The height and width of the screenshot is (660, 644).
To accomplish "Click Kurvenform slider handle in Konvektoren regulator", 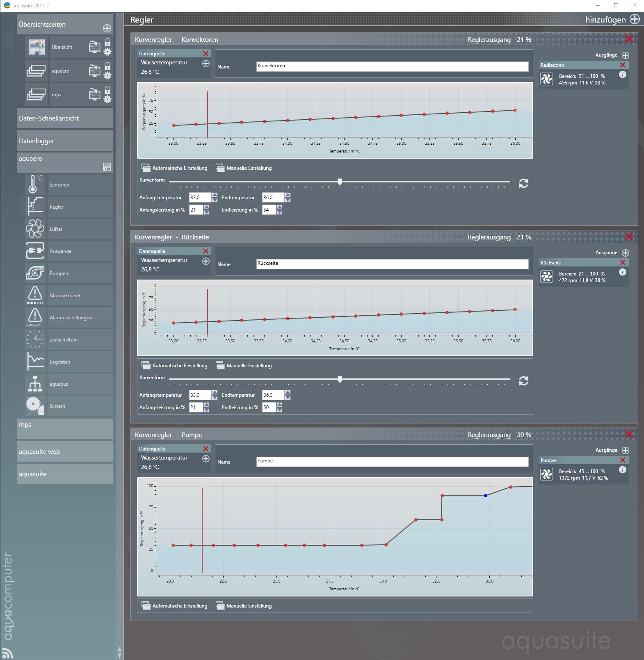I will (x=340, y=182).
